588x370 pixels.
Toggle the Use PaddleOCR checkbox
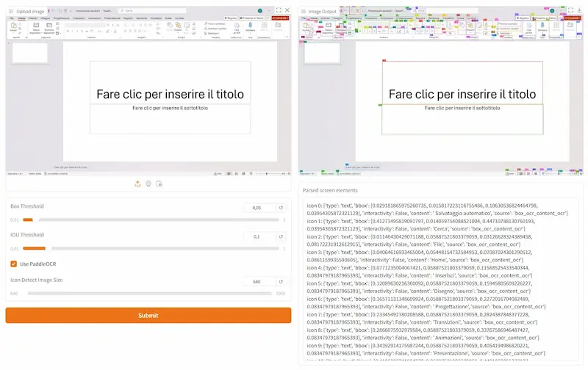[x=14, y=264]
